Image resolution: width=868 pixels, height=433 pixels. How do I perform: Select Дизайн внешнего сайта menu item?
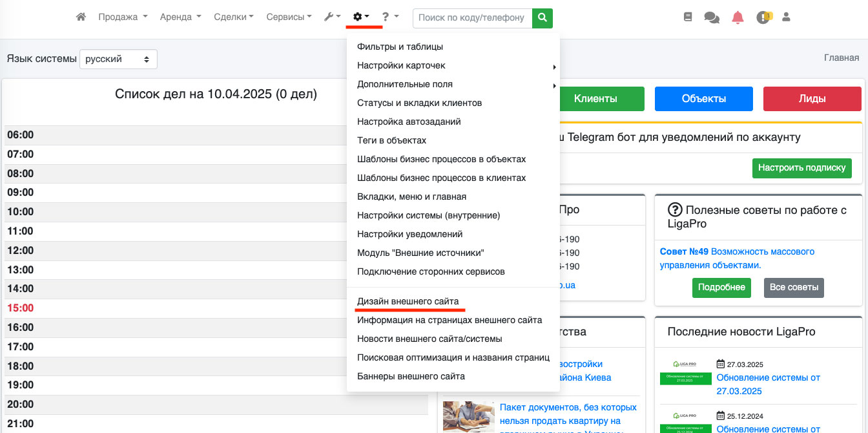pos(408,301)
